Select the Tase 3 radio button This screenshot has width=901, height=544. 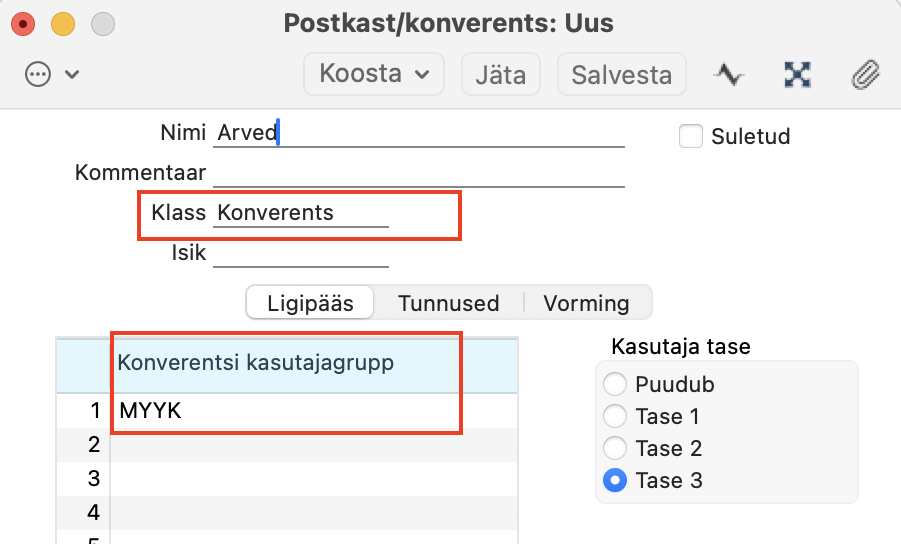click(x=616, y=480)
